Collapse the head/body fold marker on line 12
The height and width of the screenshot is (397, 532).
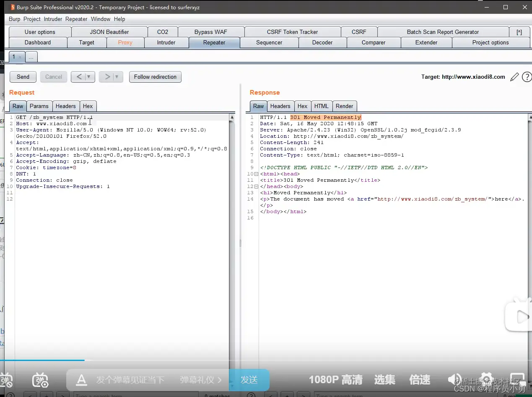click(x=256, y=186)
